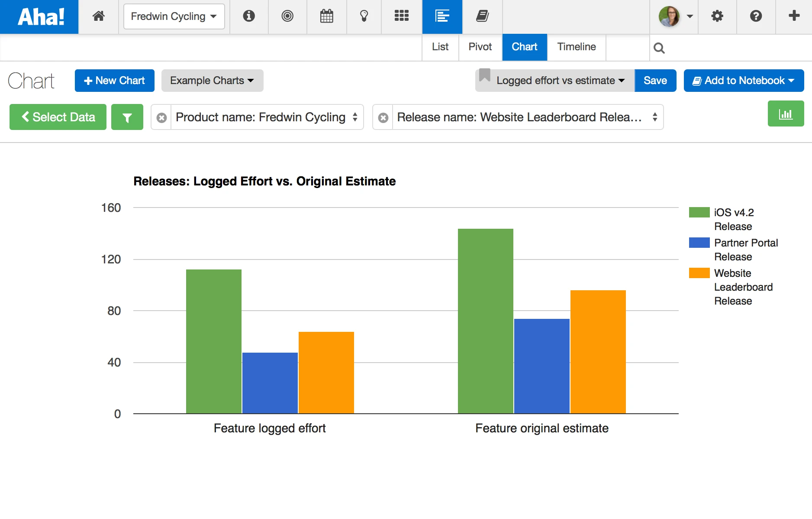Remove the Release name filter
Viewport: 812px width, 519px height.
coord(383,117)
